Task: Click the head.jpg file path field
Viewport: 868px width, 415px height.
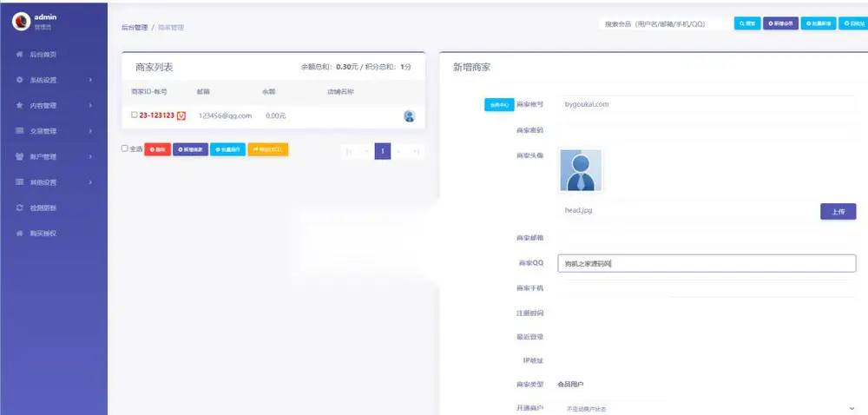Action: coord(687,210)
